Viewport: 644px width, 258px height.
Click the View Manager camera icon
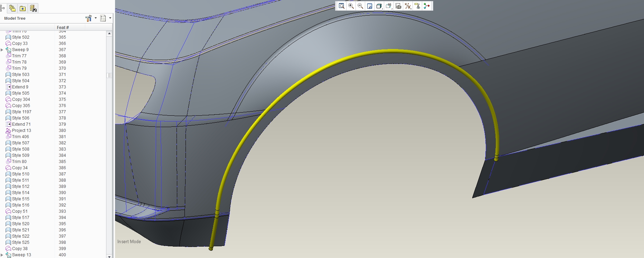coord(398,6)
